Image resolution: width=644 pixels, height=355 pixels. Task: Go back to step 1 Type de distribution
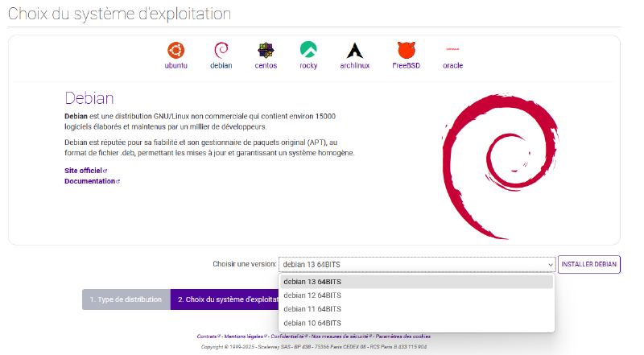click(x=126, y=299)
